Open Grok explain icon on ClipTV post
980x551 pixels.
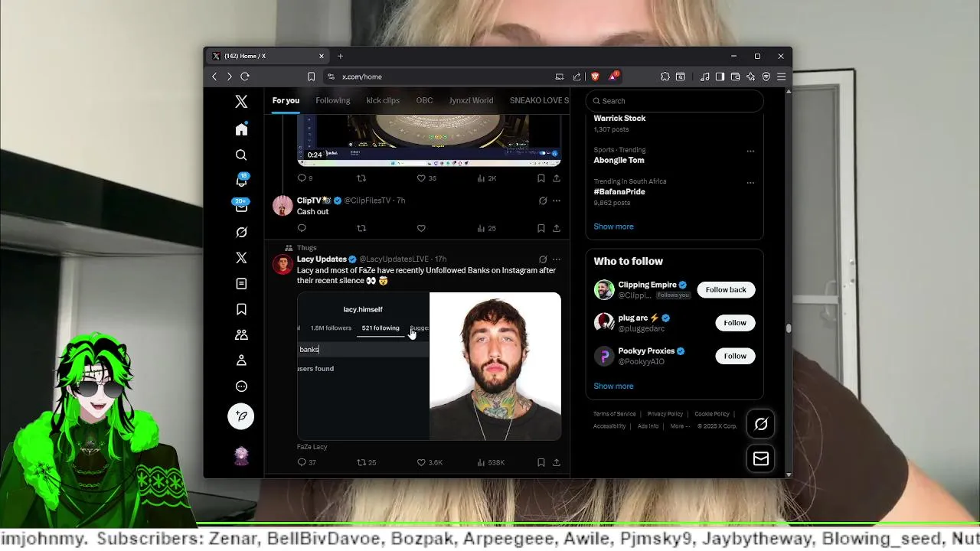click(543, 201)
